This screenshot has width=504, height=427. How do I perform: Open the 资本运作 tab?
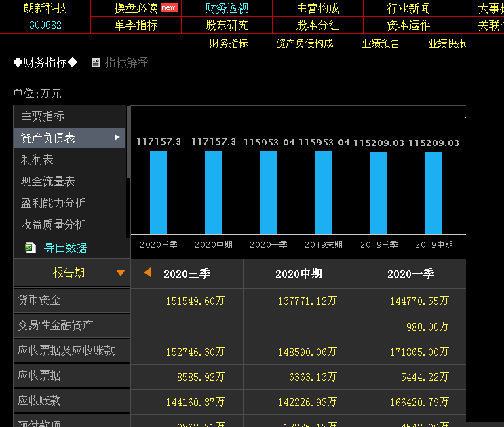(408, 25)
